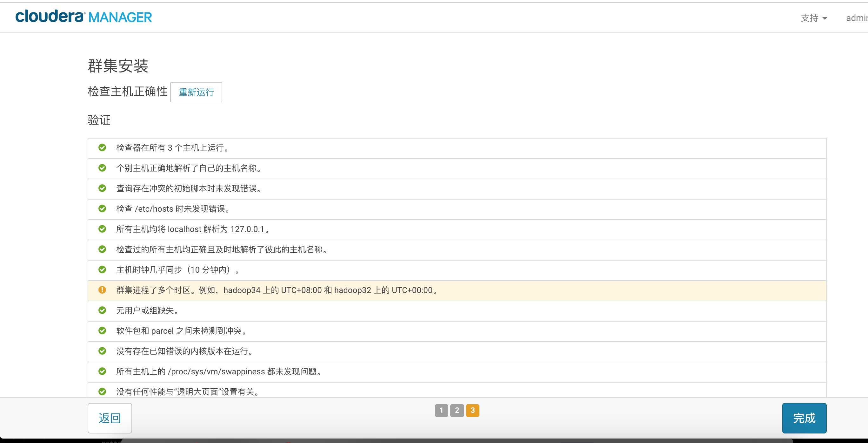Select wizard step 3 indicator
This screenshot has height=443, width=868.
pyautogui.click(x=472, y=410)
